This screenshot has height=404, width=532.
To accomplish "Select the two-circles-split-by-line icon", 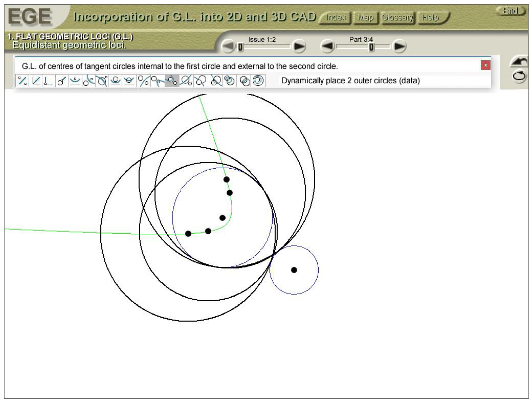I will 144,80.
